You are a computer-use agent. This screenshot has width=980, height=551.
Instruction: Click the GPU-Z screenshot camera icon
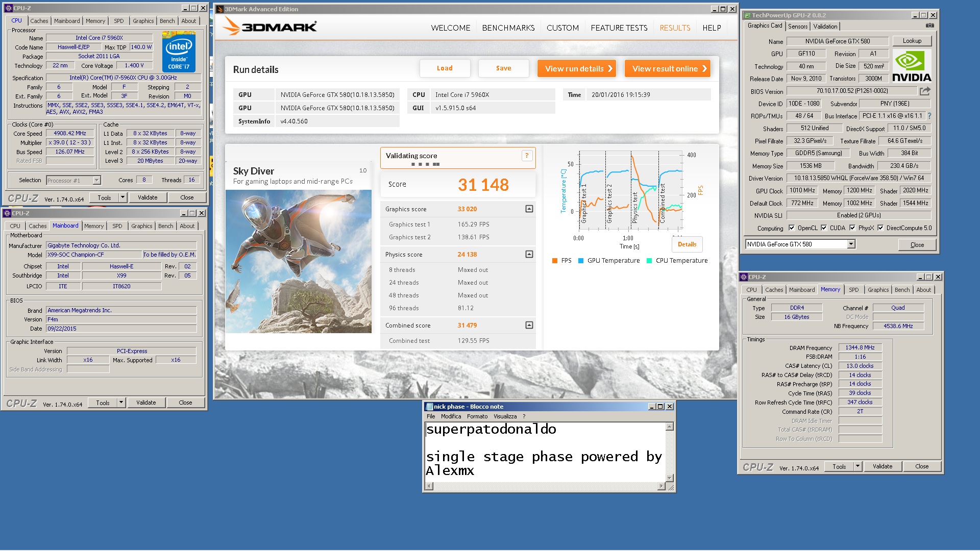[x=930, y=26]
